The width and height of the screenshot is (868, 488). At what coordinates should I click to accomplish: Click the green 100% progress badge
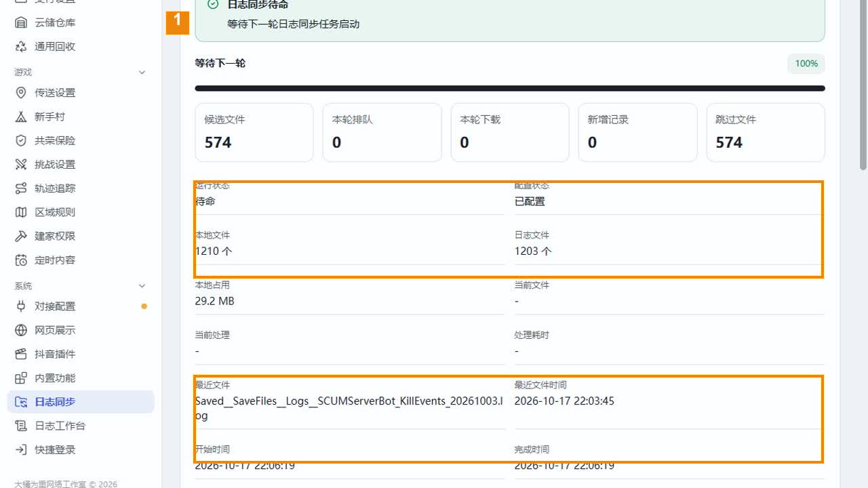tap(806, 64)
